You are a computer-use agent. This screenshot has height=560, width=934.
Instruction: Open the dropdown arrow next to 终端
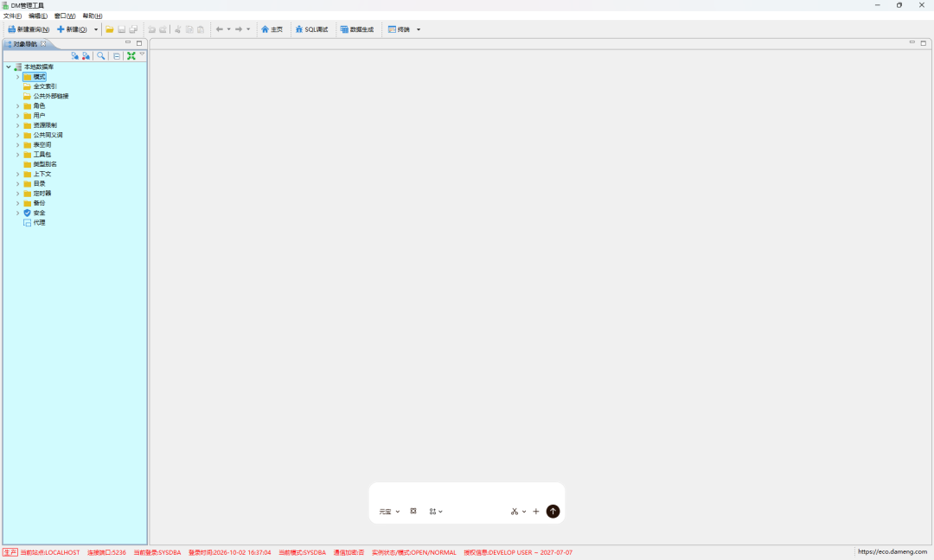[419, 29]
